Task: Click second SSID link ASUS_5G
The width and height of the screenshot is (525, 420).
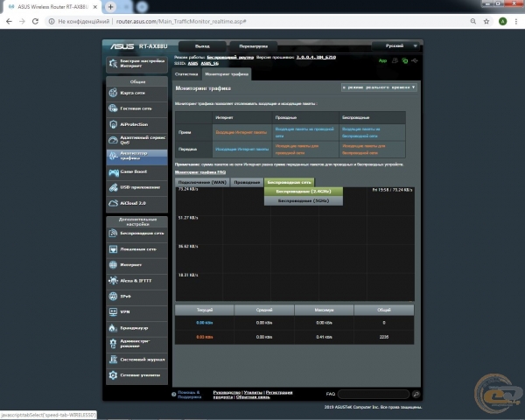Action: tap(210, 63)
